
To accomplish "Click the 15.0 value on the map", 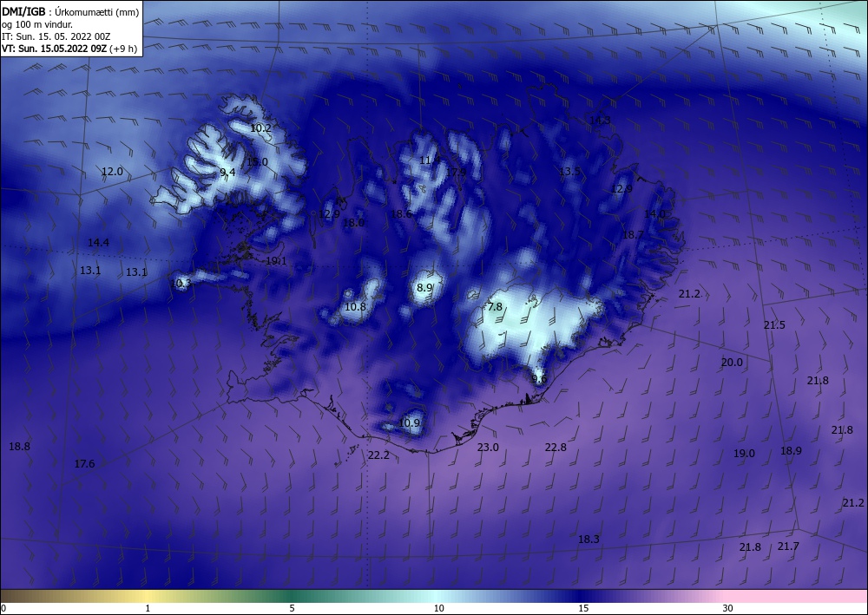I will [x=257, y=161].
